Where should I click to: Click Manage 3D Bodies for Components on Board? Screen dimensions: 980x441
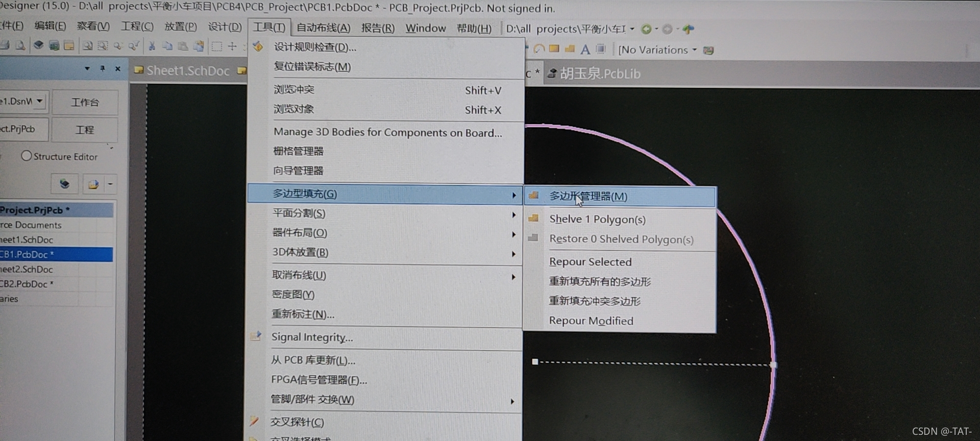(386, 132)
